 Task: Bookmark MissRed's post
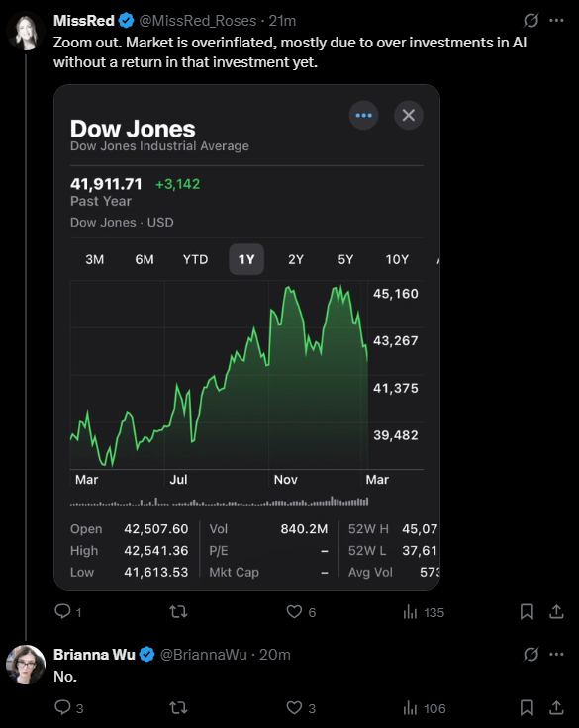point(527,612)
